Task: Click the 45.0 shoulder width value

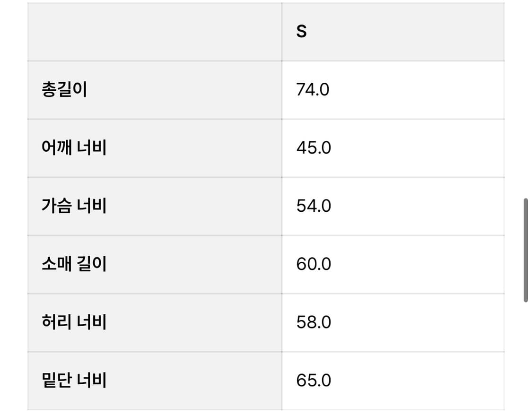Action: click(314, 148)
